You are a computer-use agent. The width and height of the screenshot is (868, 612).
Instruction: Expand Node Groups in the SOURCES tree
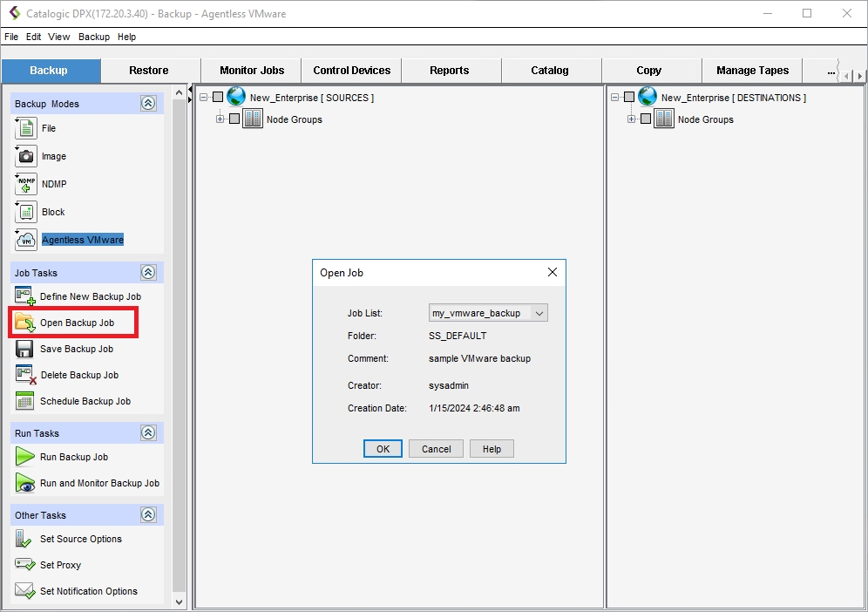(220, 119)
